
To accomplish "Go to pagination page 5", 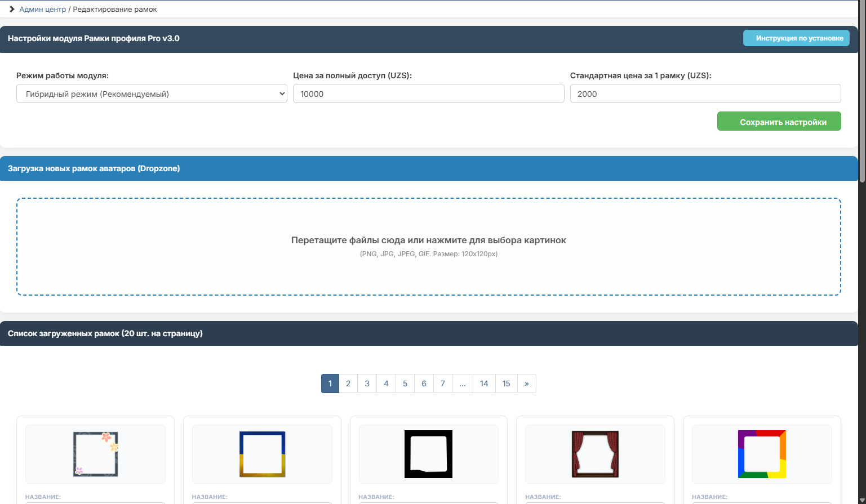I will pos(405,383).
